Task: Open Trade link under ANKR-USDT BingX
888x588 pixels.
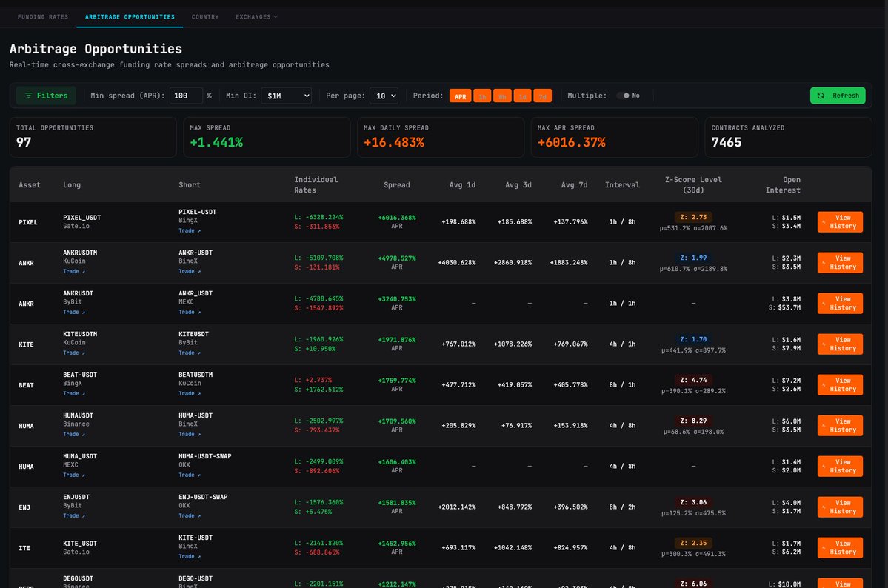Action: pyautogui.click(x=189, y=271)
